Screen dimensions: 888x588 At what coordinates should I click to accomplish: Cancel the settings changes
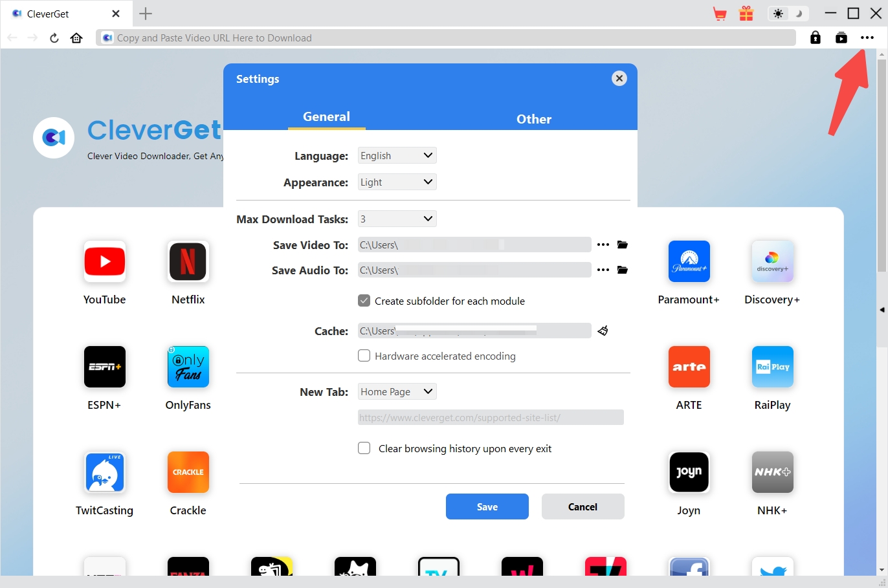pos(583,506)
